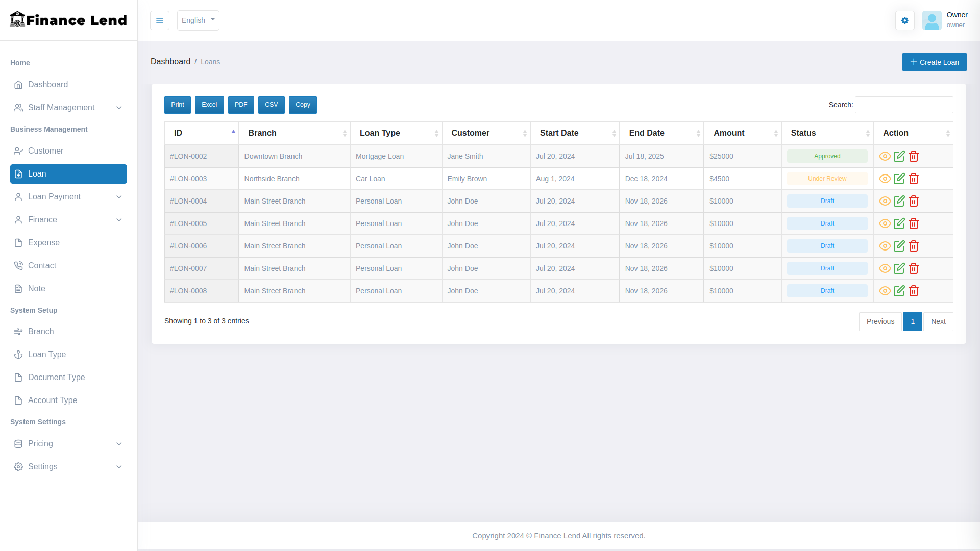
Task: Click the Search input field
Action: pos(903,105)
